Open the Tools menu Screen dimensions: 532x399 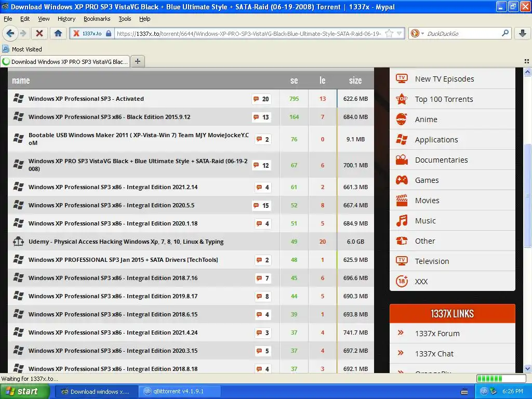(x=125, y=19)
